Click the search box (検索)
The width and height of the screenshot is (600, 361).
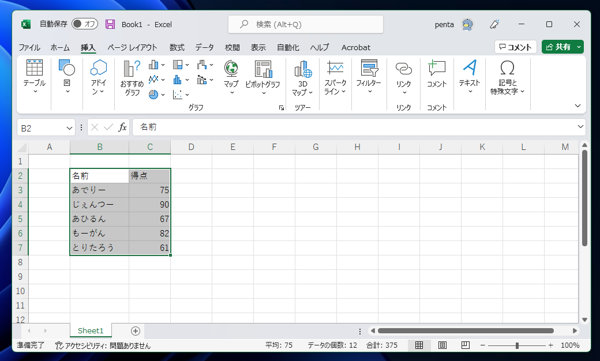click(x=306, y=25)
